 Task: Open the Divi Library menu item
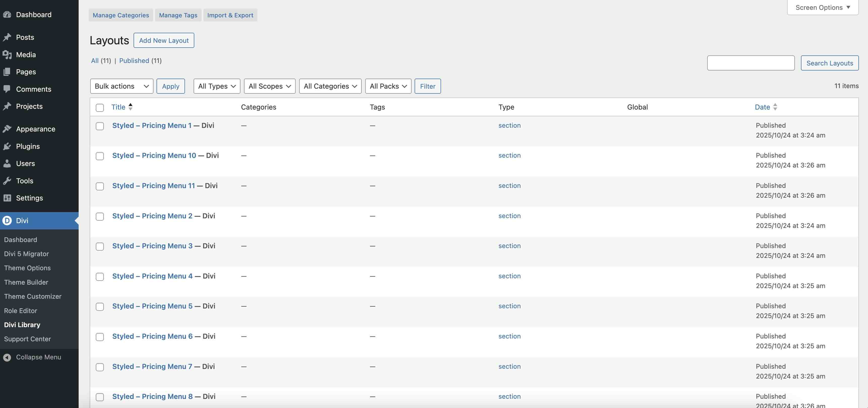[x=22, y=325]
